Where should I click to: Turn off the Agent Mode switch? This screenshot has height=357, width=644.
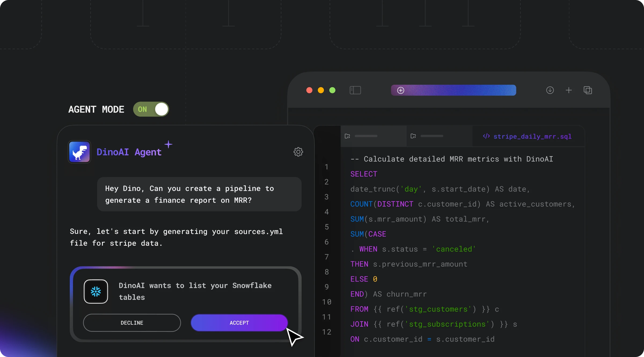tap(151, 109)
